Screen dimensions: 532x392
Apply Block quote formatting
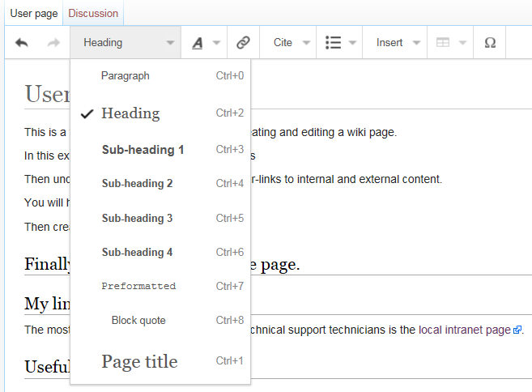(138, 321)
